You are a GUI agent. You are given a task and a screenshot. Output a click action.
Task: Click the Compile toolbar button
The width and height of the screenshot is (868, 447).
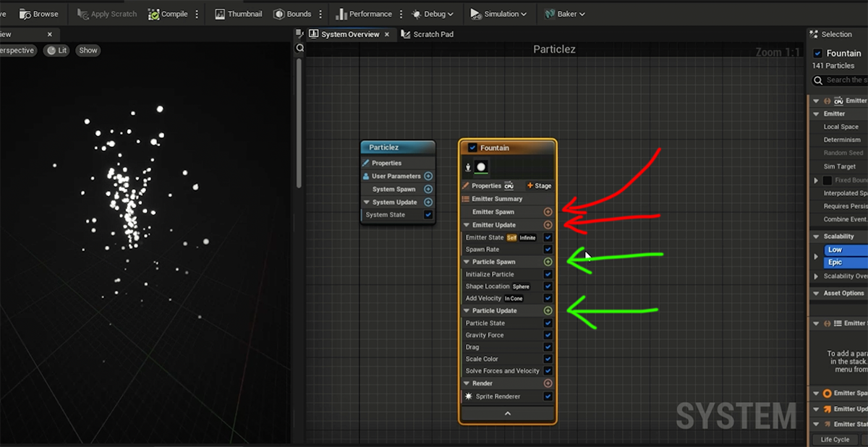(168, 14)
